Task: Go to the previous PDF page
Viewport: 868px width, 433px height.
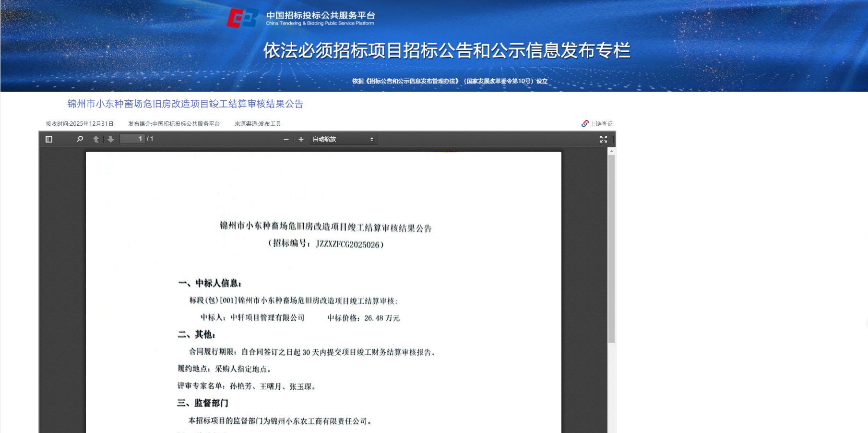Action: click(x=96, y=139)
